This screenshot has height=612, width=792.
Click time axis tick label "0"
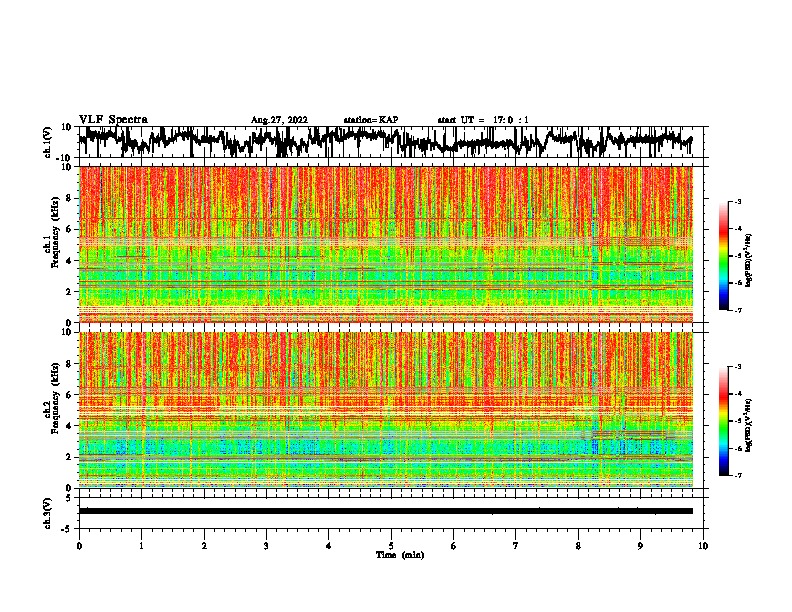pyautogui.click(x=79, y=546)
